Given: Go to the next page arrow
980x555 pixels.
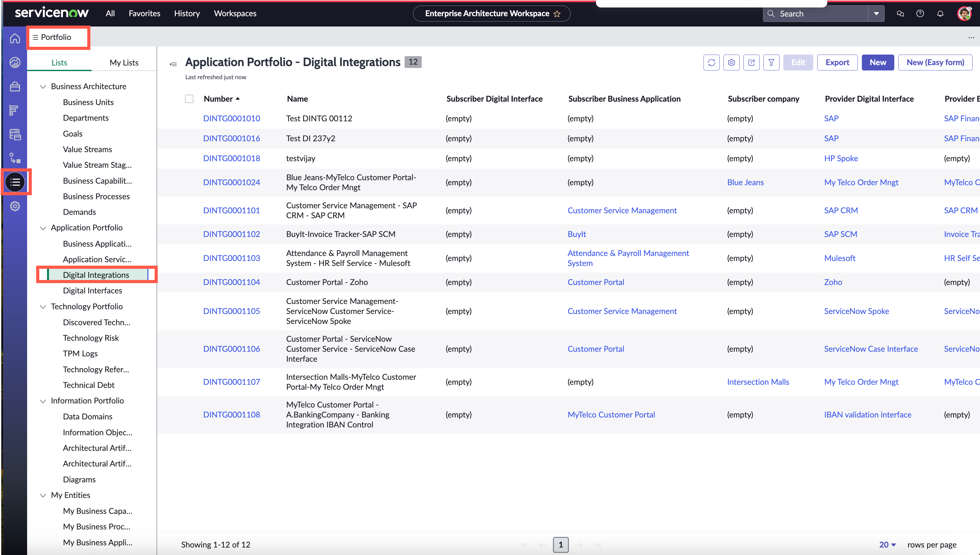Looking at the screenshot, I should (579, 545).
